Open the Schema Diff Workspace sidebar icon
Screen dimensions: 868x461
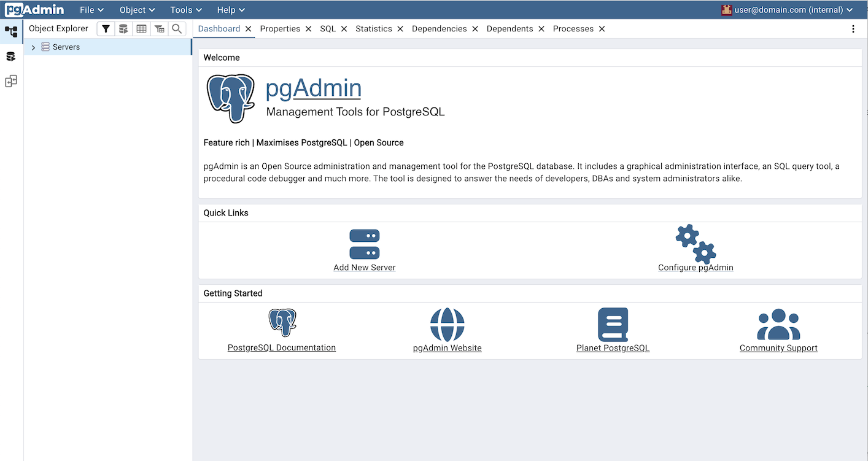pos(11,81)
